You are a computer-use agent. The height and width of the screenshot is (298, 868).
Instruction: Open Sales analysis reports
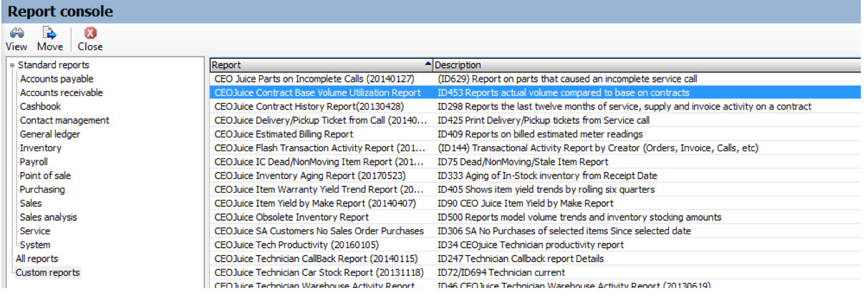click(x=48, y=217)
